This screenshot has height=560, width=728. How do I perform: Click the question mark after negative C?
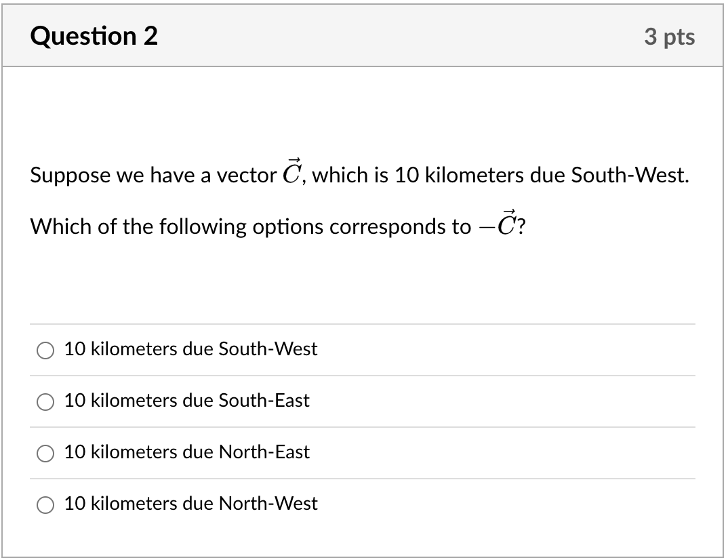click(521, 226)
